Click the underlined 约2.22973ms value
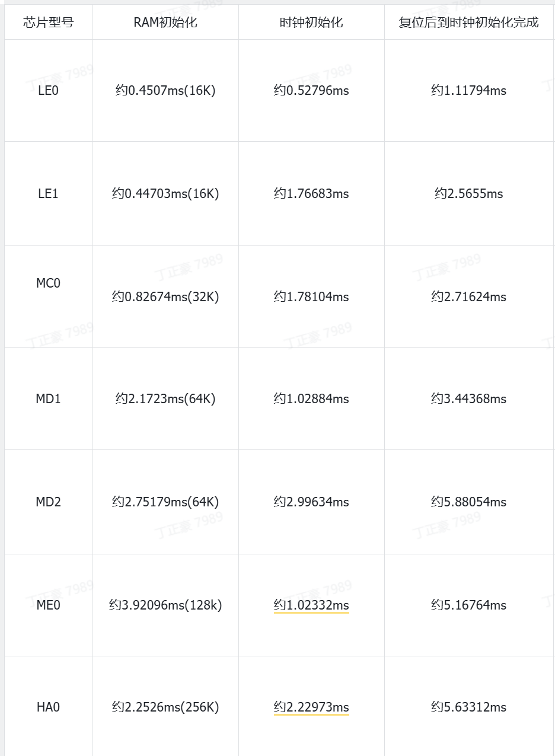The image size is (555, 756). pos(311,707)
